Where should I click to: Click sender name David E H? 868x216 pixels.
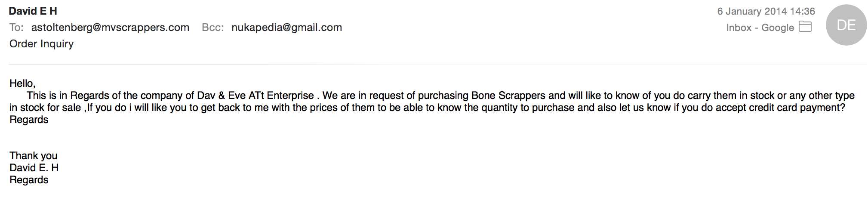[x=33, y=11]
